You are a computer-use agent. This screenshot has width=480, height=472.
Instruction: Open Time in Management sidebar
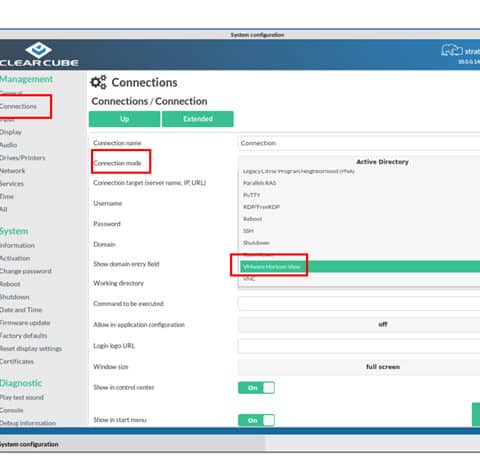(x=7, y=196)
